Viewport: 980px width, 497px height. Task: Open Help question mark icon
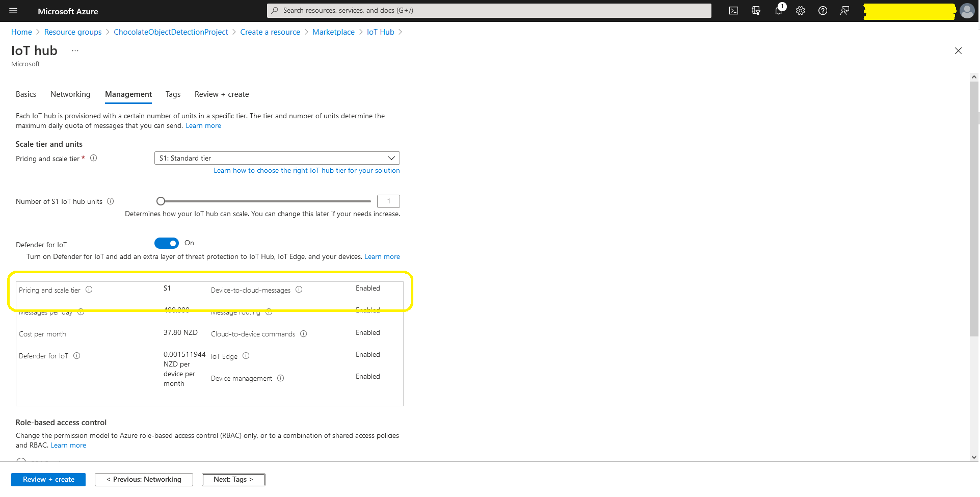coord(823,11)
